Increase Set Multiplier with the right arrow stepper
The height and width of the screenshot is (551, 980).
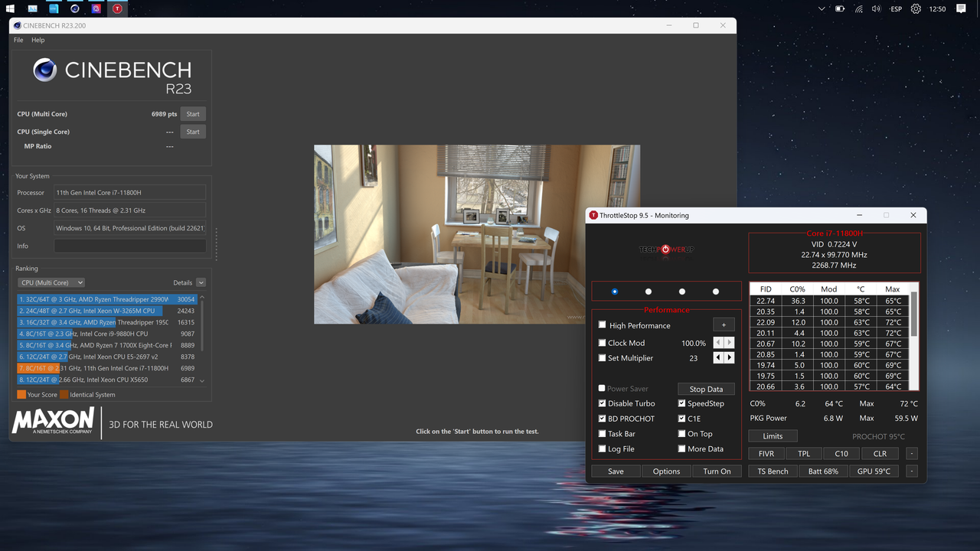point(727,357)
